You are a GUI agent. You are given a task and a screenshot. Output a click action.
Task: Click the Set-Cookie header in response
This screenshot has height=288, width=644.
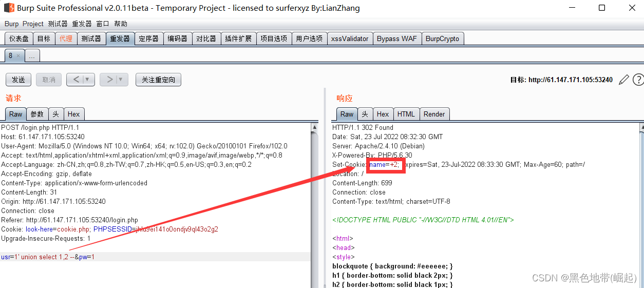(x=459, y=164)
